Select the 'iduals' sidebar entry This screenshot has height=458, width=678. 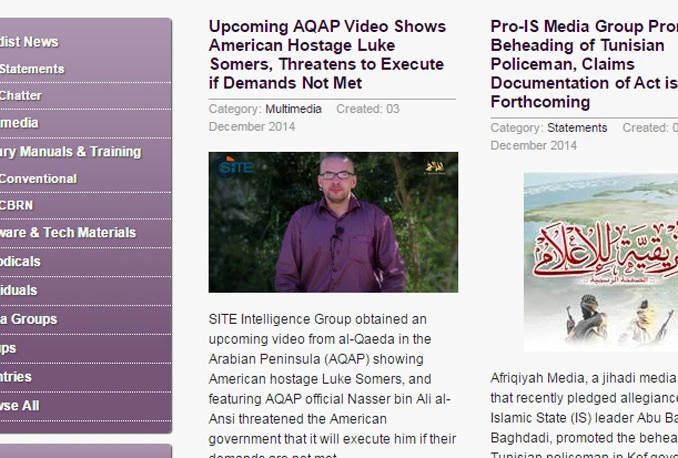click(19, 290)
